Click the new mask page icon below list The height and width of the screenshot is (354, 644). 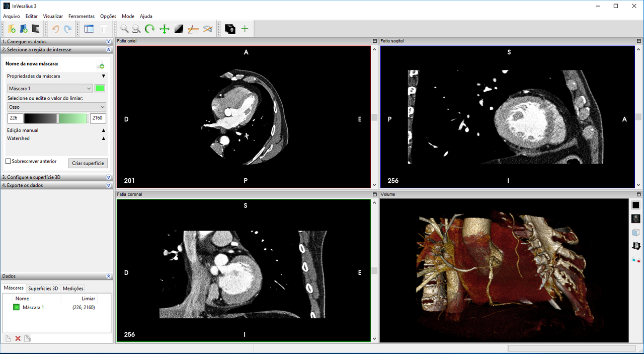[x=8, y=338]
